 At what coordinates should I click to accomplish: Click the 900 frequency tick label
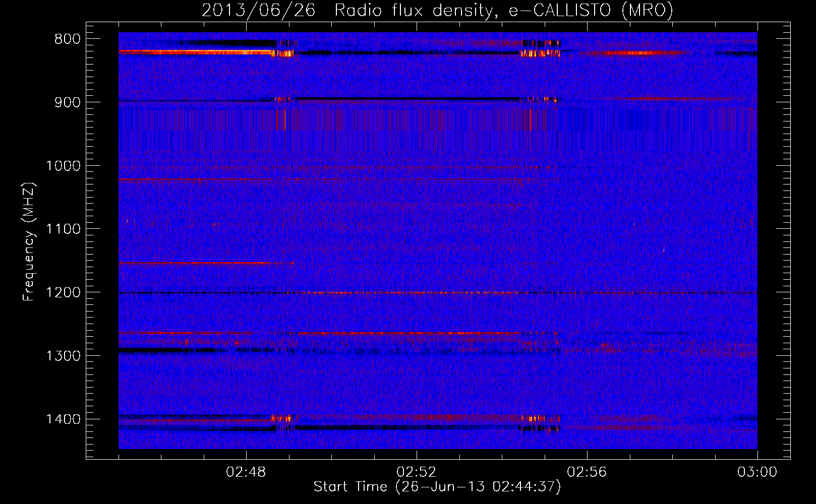[67, 102]
